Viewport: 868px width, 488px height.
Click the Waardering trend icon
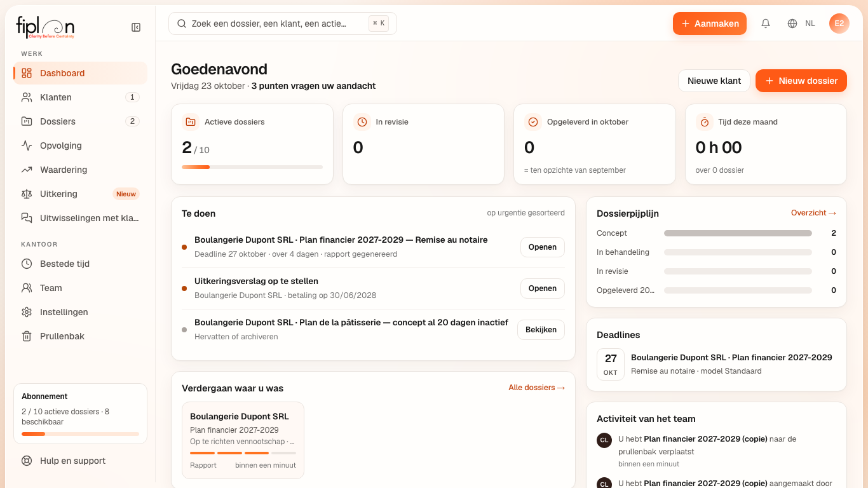click(27, 170)
